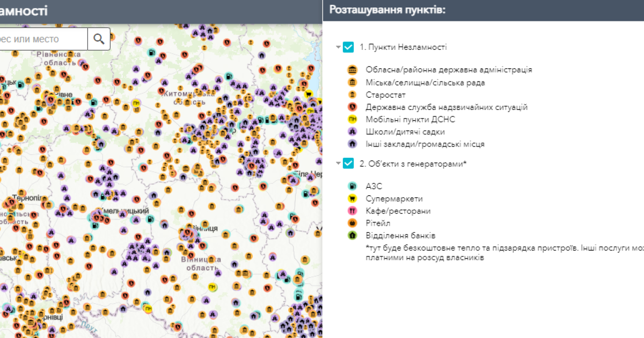Screen dimensions: 644x338
Task: Click the address or place search field
Action: 43,39
